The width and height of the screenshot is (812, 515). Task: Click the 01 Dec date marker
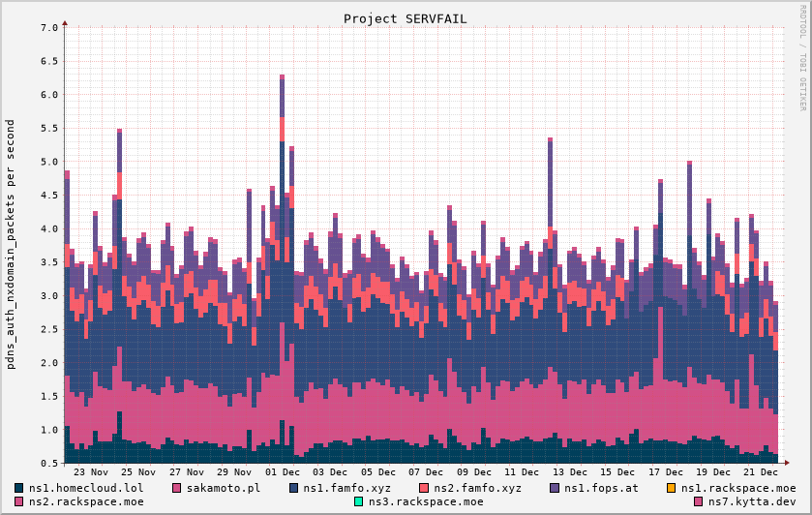point(284,472)
